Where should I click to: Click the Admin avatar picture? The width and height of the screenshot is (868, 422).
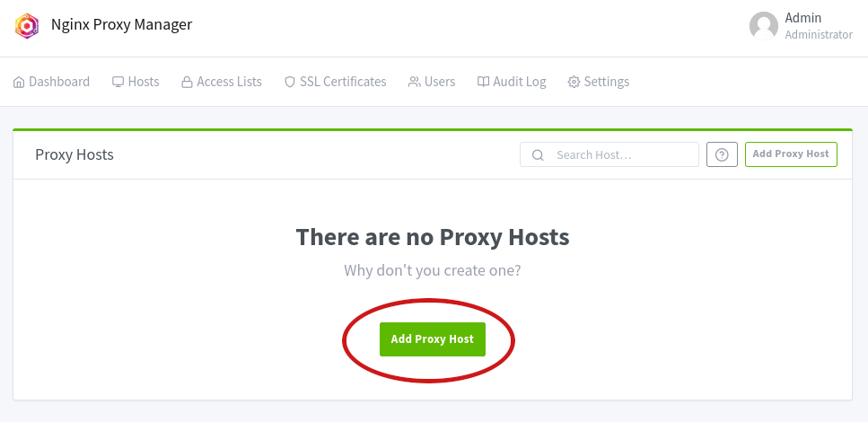pyautogui.click(x=764, y=26)
